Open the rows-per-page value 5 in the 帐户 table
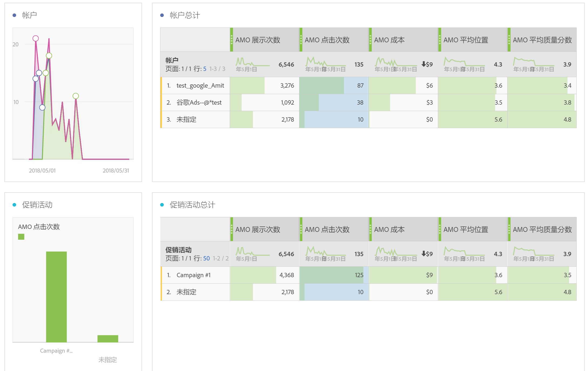This screenshot has height=371, width=588. [205, 69]
